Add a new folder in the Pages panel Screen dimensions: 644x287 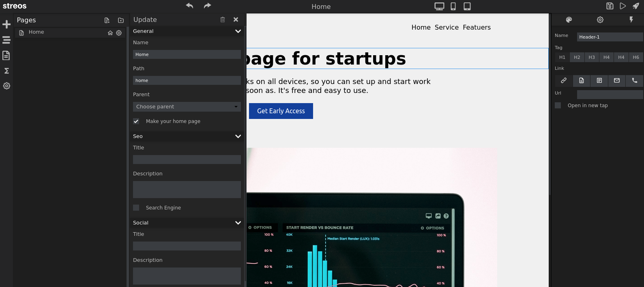point(121,20)
